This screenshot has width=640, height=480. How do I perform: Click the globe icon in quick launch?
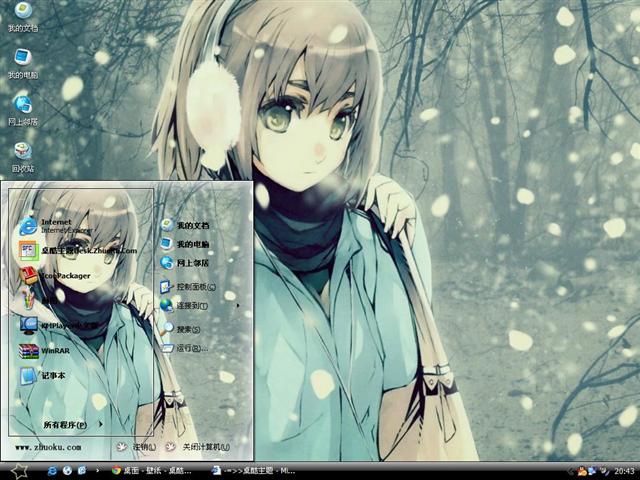point(67,471)
